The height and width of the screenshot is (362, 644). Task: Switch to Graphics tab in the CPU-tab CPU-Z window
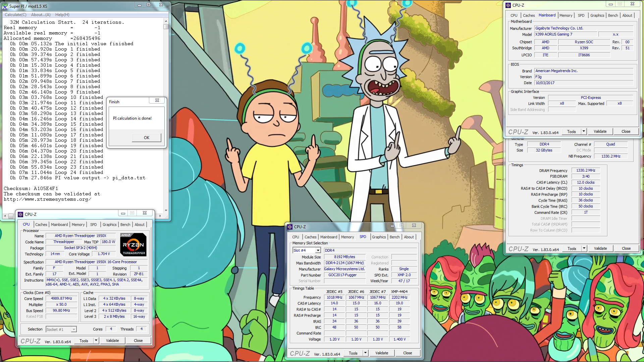pos(110,225)
